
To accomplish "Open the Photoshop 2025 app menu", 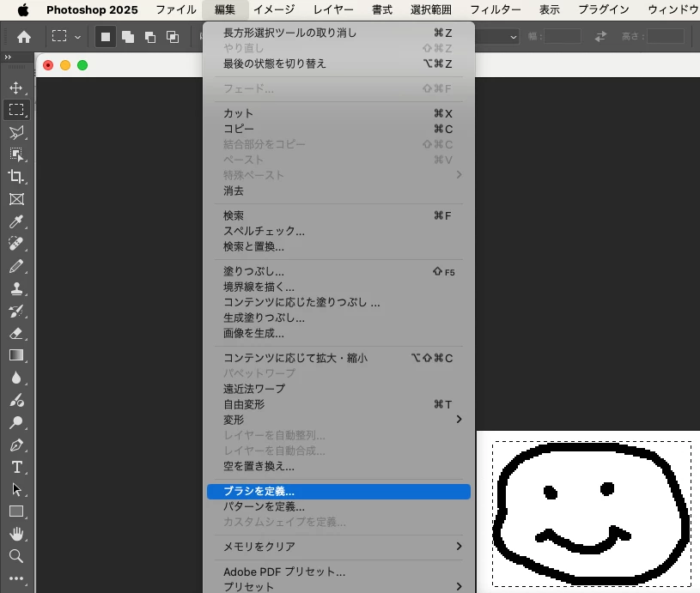I will pyautogui.click(x=92, y=9).
